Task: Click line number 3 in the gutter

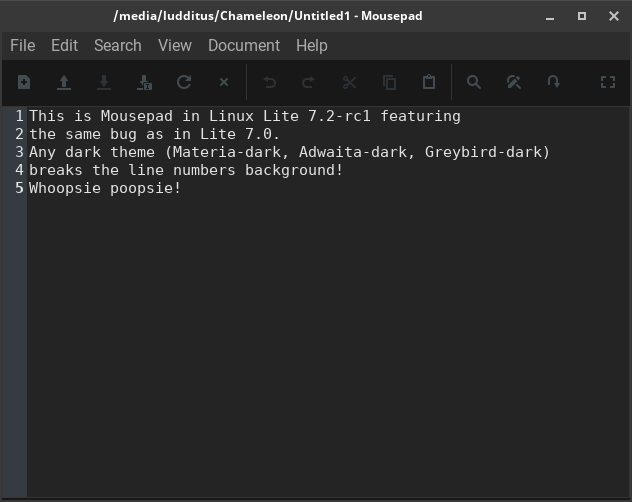Action: pyautogui.click(x=19, y=152)
